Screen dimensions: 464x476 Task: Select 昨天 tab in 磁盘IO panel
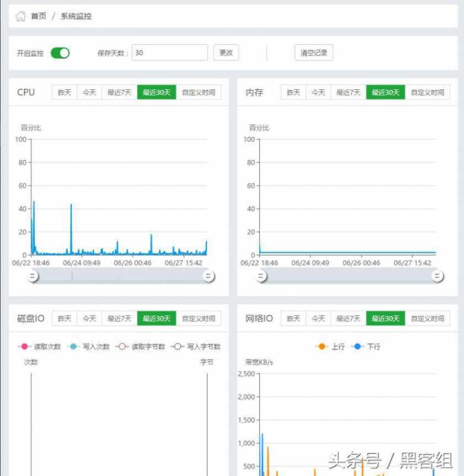(64, 318)
